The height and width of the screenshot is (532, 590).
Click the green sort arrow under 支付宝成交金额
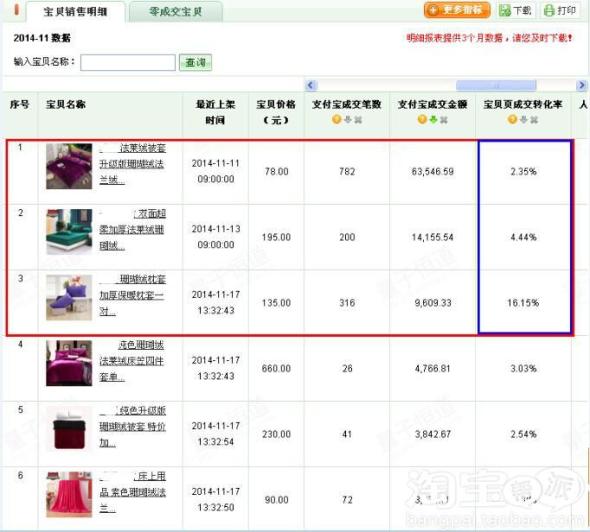[433, 119]
